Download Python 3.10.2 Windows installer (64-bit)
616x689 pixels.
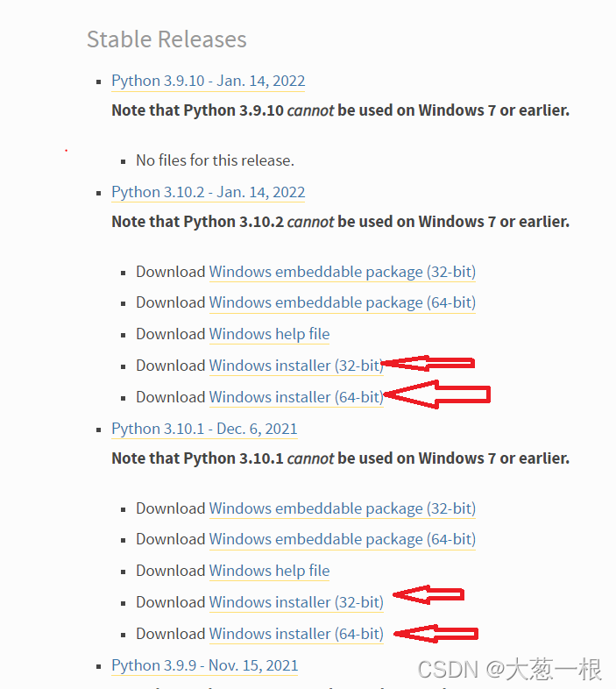pyautogui.click(x=296, y=397)
